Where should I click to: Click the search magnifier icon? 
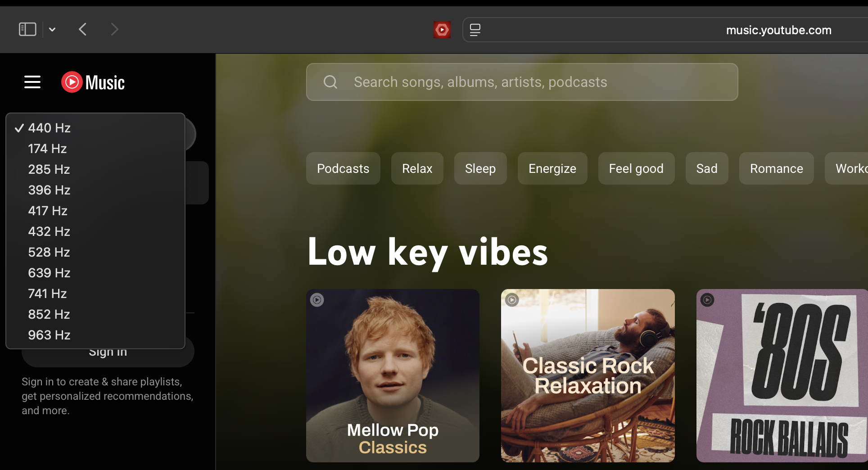(330, 82)
